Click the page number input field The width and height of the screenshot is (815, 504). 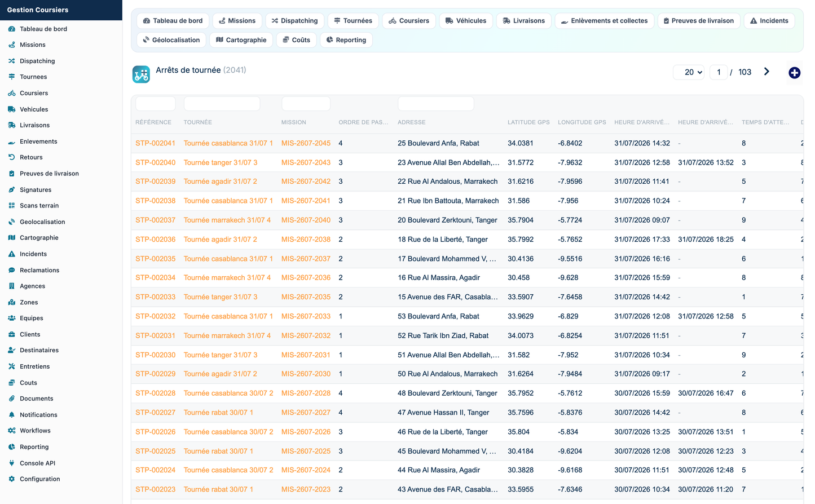pos(719,72)
